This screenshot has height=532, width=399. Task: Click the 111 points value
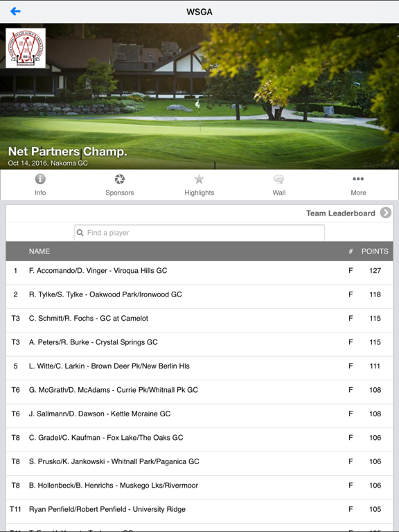pos(375,366)
